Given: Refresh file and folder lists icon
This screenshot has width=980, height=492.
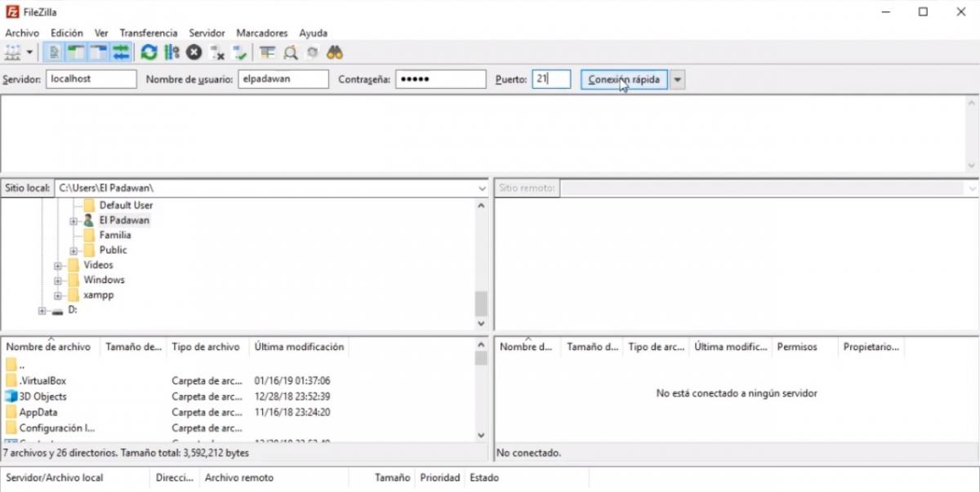Looking at the screenshot, I should point(149,52).
